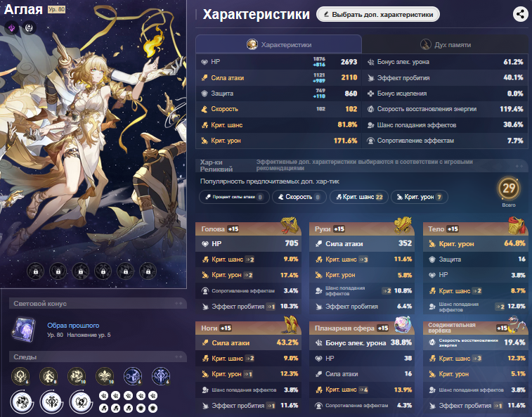The image size is (532, 417).
Task: Click the Голова relic helmet icon
Action: tap(290, 226)
